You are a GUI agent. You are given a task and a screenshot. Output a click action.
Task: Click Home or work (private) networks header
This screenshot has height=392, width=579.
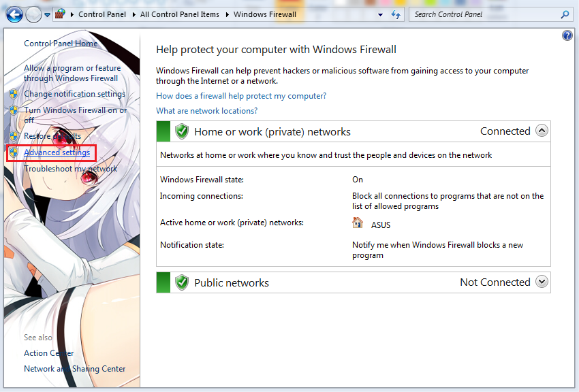click(x=272, y=131)
